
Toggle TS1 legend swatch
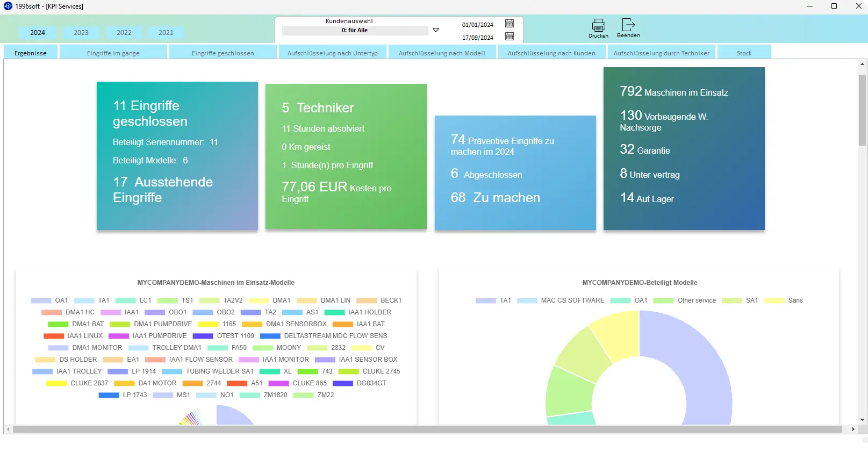click(x=167, y=300)
